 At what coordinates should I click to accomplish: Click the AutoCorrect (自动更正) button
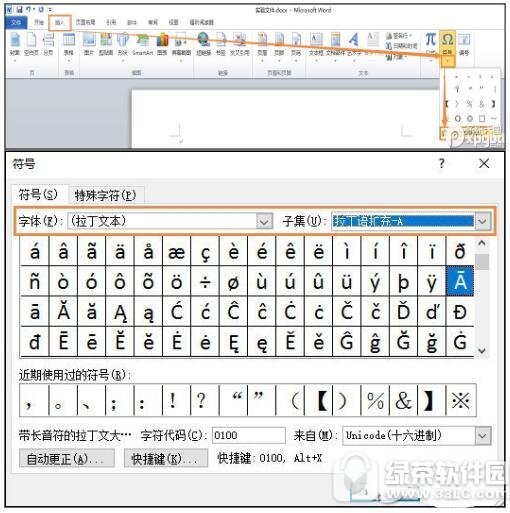[67, 459]
